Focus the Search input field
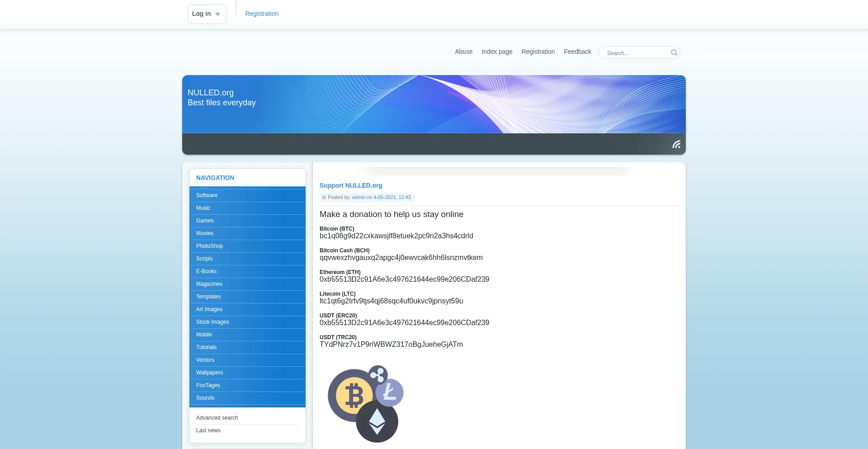The width and height of the screenshot is (868, 449). [637, 53]
